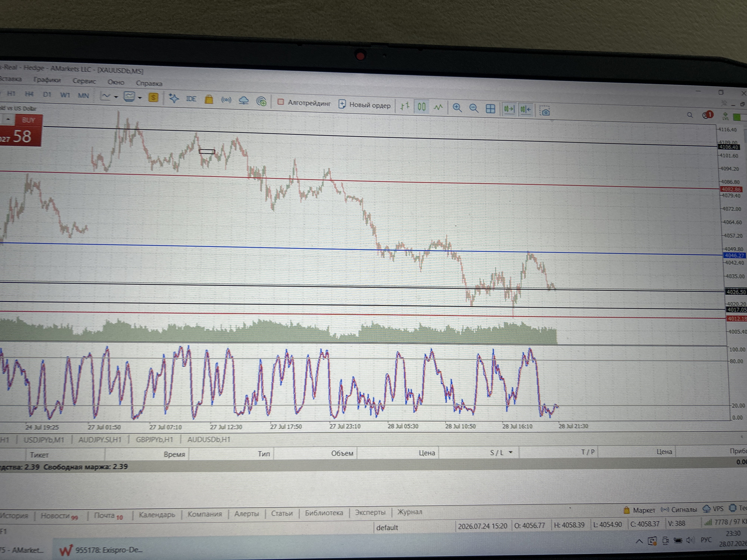Viewport: 747px width, 560px height.
Task: Switch to USDJPYb,M1 chart tab
Action: point(44,440)
